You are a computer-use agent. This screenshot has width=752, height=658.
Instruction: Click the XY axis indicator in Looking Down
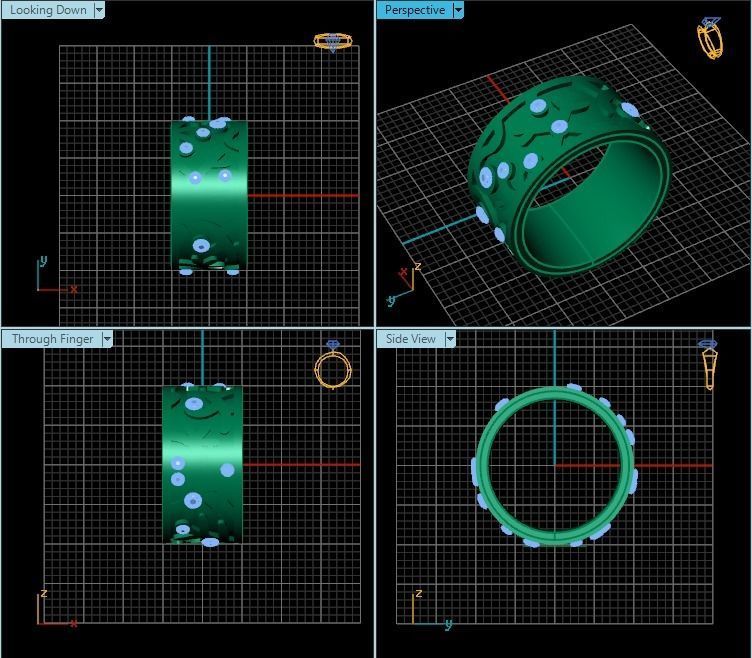tap(57, 275)
